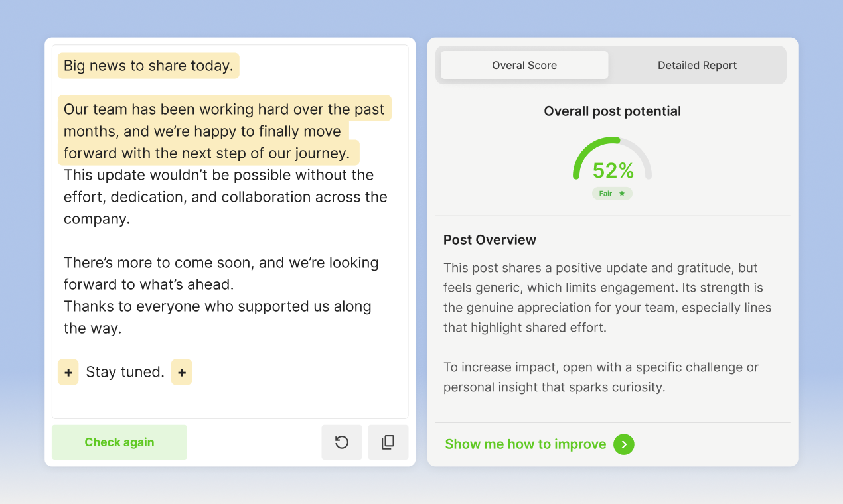This screenshot has height=504, width=843.
Task: Click the stacked-pages copy icon button
Action: tap(388, 442)
